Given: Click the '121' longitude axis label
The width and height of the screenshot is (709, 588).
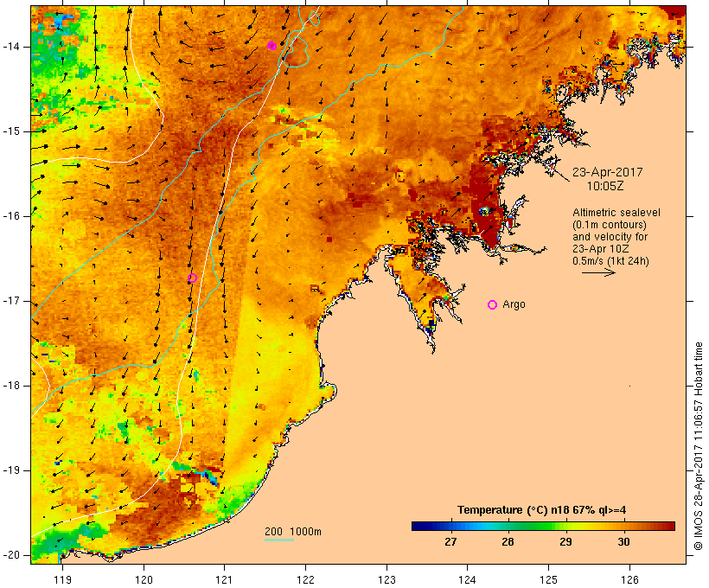Looking at the screenshot, I should pos(225,579).
